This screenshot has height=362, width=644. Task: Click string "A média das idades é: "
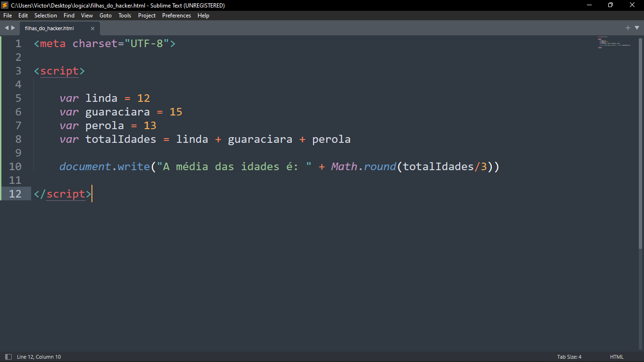click(x=234, y=166)
